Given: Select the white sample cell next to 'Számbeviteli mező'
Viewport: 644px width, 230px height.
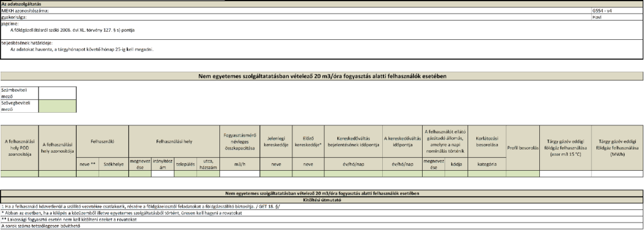Looking at the screenshot, I should coord(57,93).
